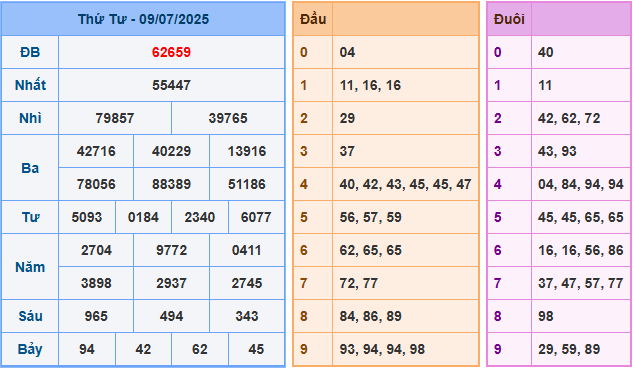This screenshot has width=633, height=368.
Task: Select fourth prize number 0184
Action: pos(143,217)
